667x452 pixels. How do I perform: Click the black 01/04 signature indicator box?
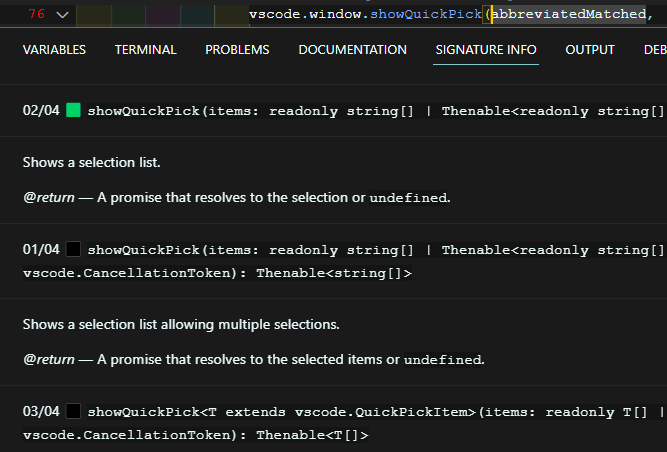pos(73,249)
